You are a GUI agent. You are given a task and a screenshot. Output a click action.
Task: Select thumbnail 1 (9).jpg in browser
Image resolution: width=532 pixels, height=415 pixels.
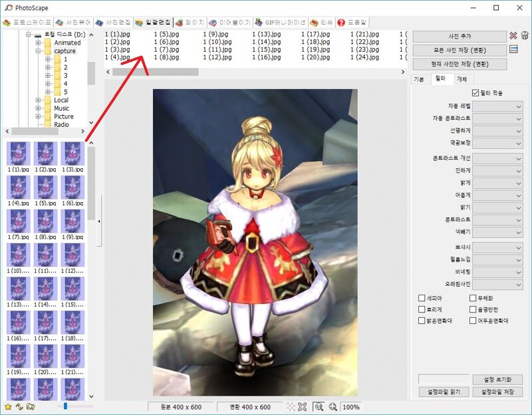(x=72, y=225)
